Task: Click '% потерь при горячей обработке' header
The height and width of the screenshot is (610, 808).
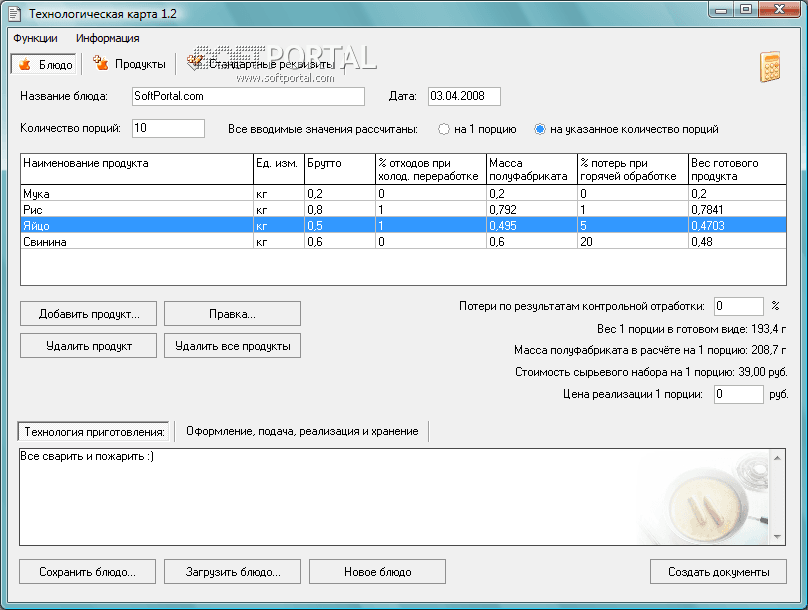Action: pyautogui.click(x=633, y=169)
